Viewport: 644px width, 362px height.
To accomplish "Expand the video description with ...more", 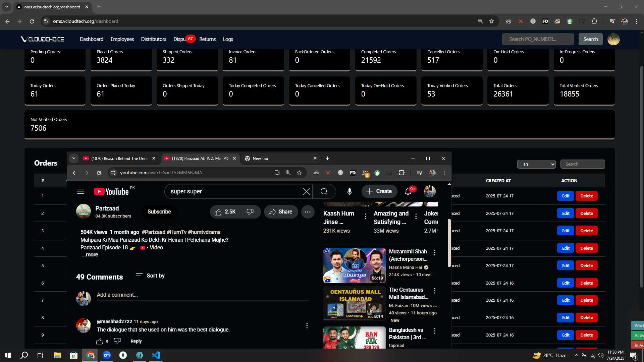I will (90, 255).
